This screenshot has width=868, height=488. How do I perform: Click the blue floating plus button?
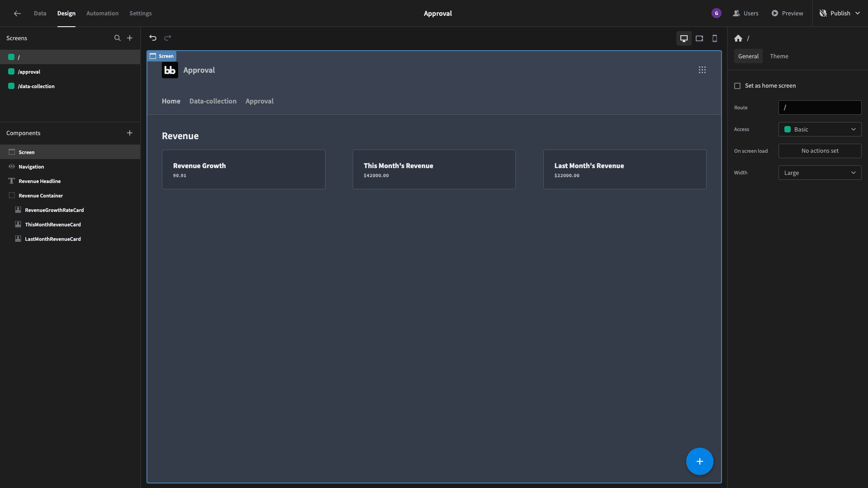pos(700,461)
